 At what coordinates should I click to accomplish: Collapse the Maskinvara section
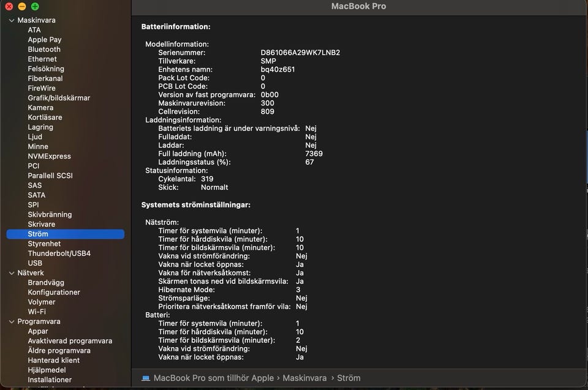[12, 20]
